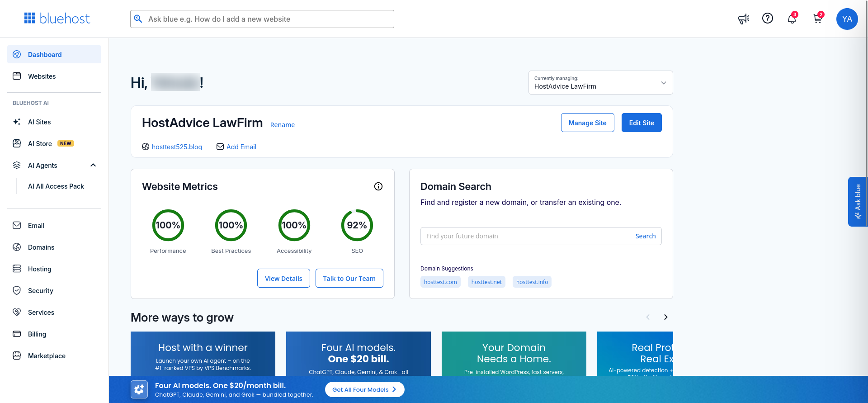Click the Add Email link

click(x=241, y=147)
